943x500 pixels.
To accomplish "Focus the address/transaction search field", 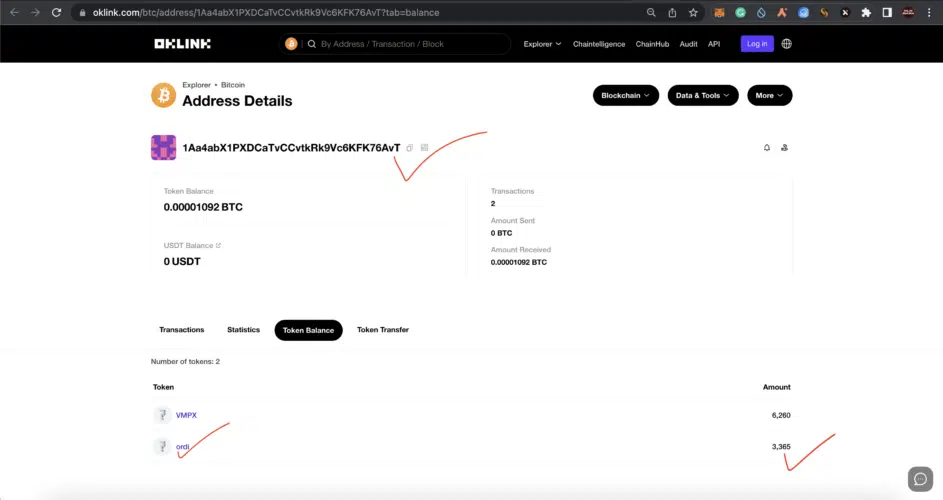I will pyautogui.click(x=410, y=44).
